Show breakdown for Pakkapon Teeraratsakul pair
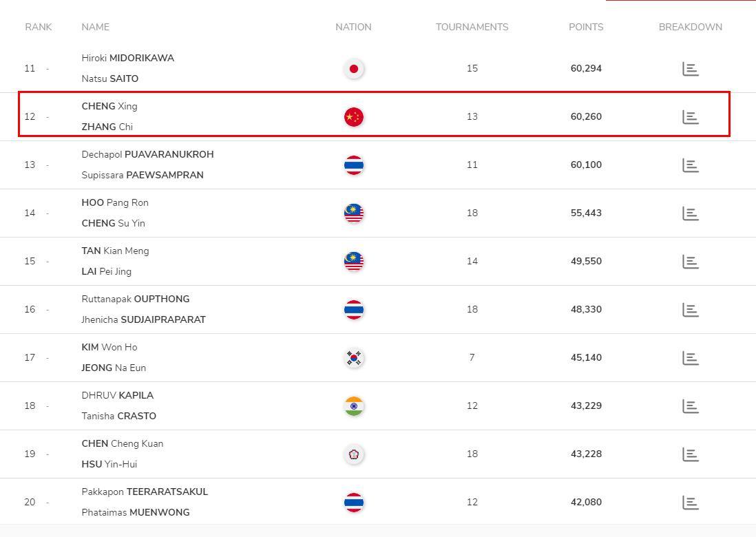Viewport: 756px width, 537px height. [691, 503]
